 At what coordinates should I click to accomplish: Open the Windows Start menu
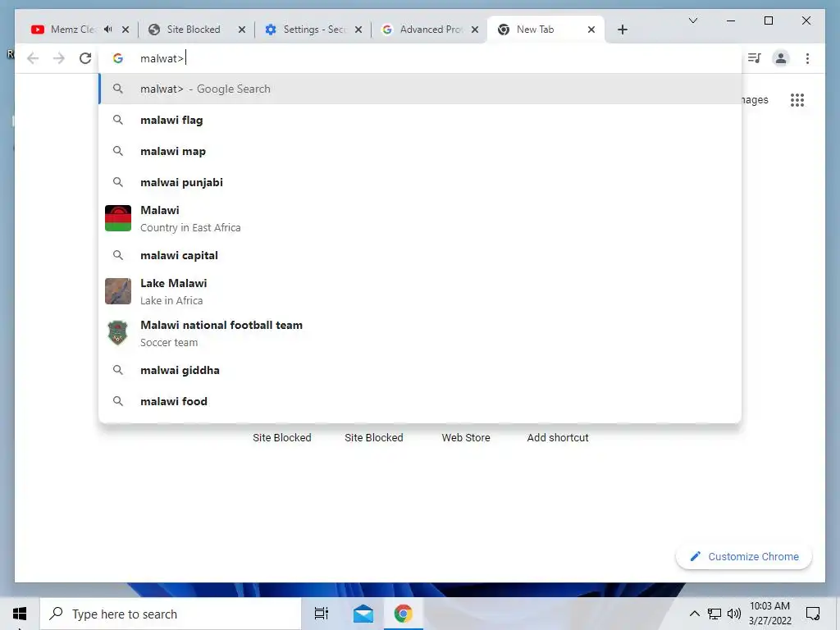[20, 614]
